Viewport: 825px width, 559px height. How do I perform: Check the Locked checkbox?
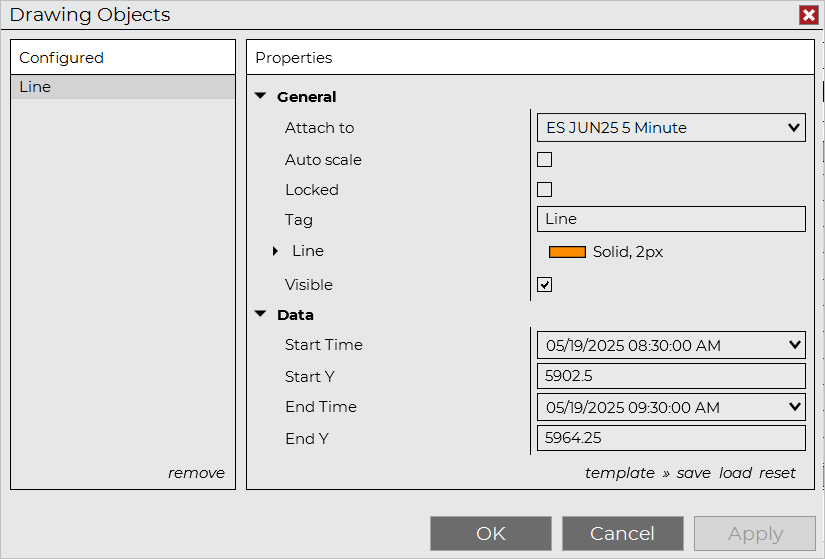click(x=545, y=189)
